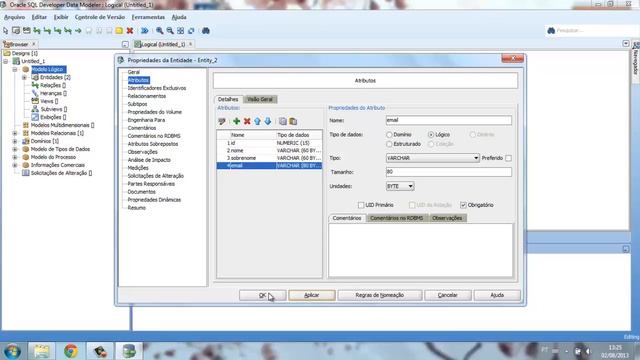Image resolution: width=640 pixels, height=360 pixels.
Task: Collapse the Modelo Lógico tree node
Action: click(x=15, y=69)
